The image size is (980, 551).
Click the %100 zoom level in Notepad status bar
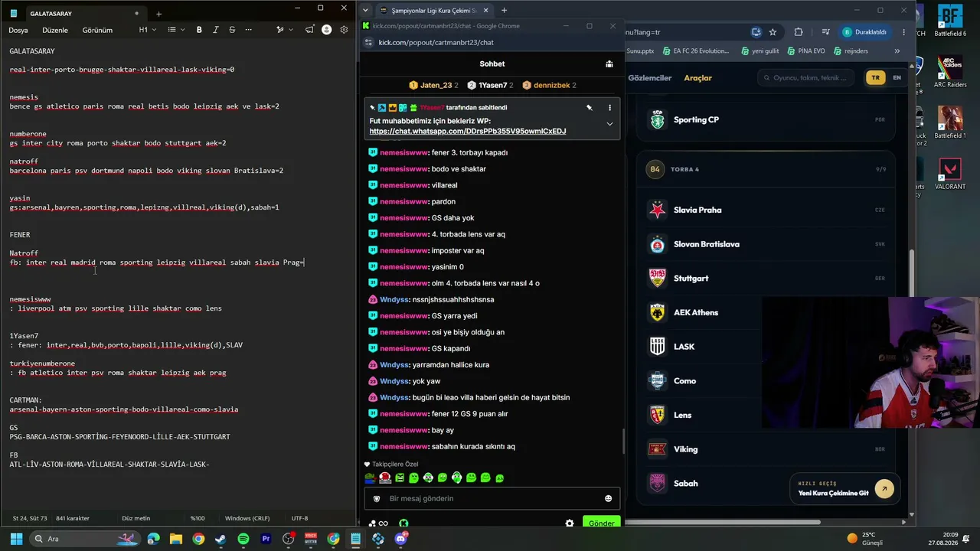pyautogui.click(x=198, y=518)
